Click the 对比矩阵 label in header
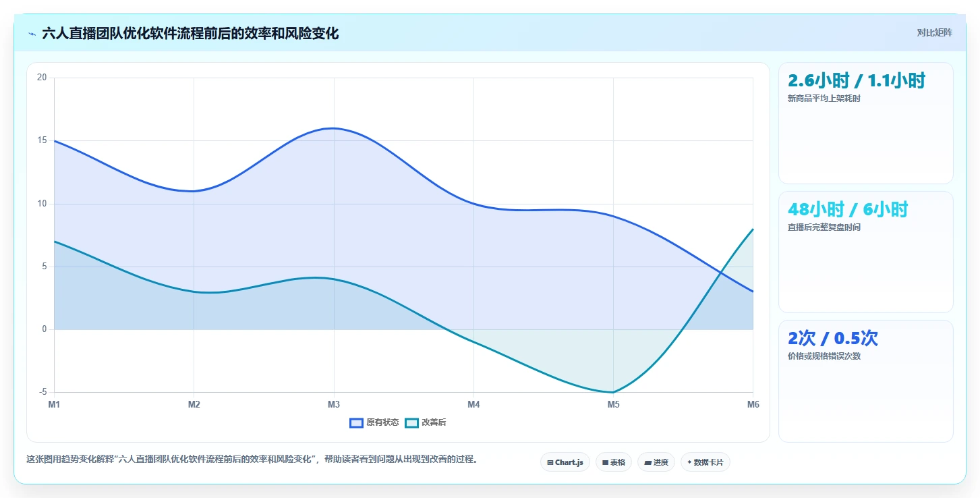This screenshot has width=980, height=498. tap(934, 32)
